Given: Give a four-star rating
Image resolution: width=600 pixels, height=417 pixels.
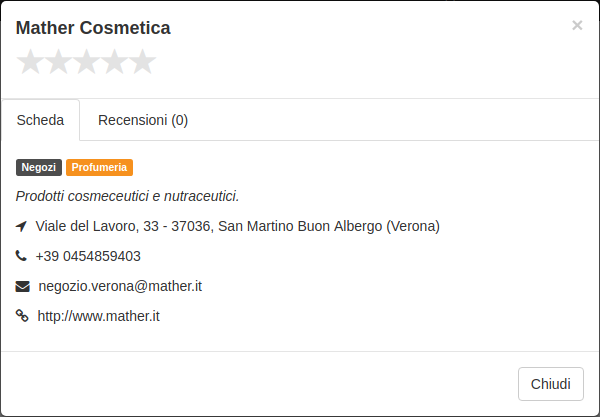Looking at the screenshot, I should (114, 61).
